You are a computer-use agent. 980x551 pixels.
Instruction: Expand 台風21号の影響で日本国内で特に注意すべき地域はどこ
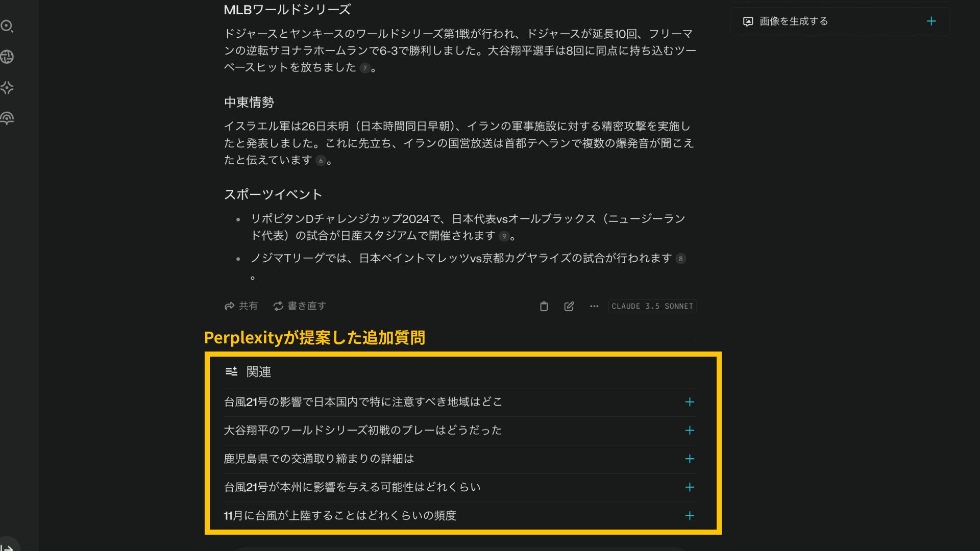click(689, 402)
